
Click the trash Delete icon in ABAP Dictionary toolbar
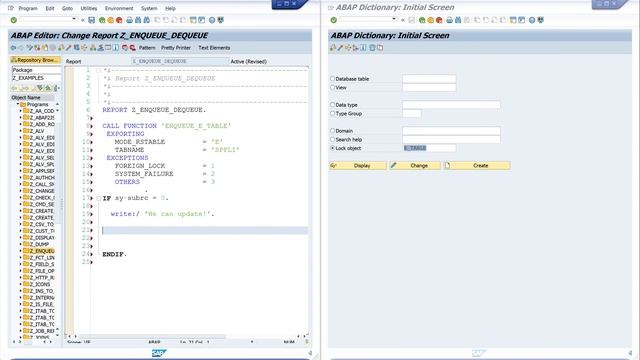pyautogui.click(x=372, y=48)
